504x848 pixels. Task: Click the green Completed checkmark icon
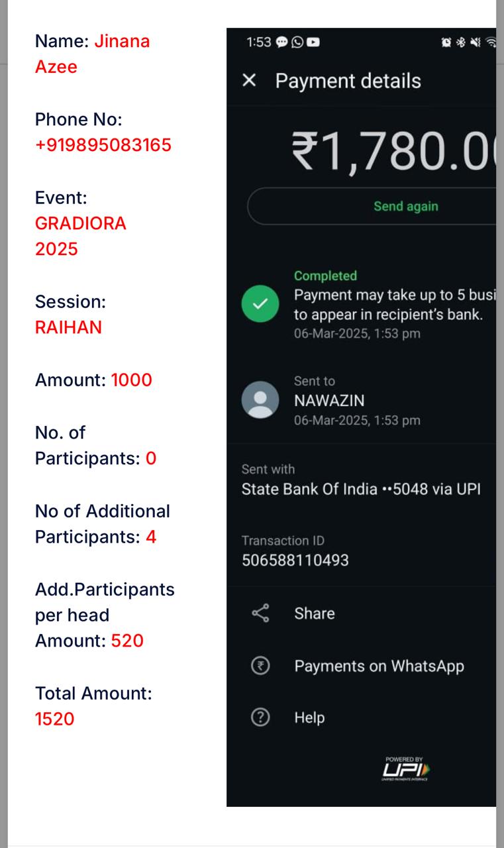coord(260,303)
